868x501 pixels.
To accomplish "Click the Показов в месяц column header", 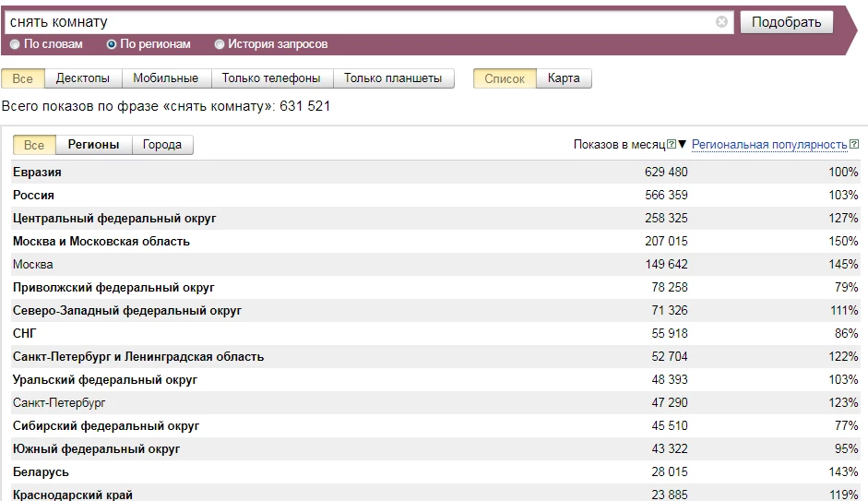I will 620,145.
